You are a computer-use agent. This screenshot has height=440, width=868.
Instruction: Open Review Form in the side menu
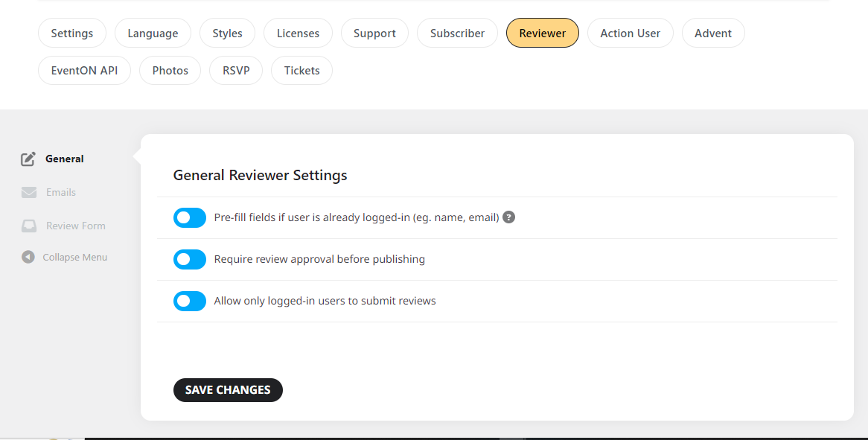[x=76, y=226]
